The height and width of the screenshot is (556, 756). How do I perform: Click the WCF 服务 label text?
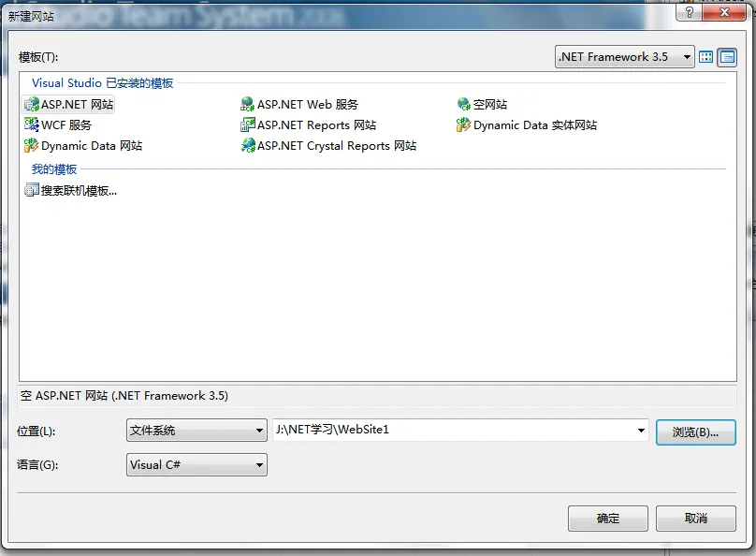tap(66, 124)
